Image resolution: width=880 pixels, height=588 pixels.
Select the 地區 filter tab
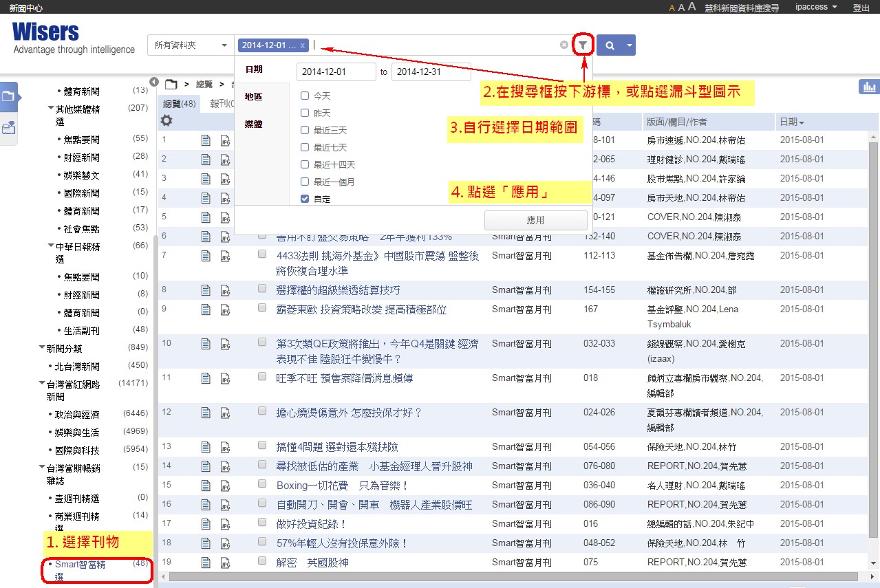tap(254, 97)
